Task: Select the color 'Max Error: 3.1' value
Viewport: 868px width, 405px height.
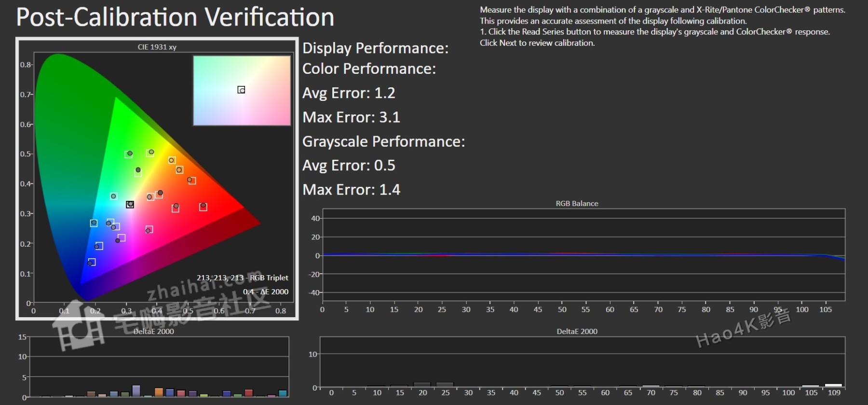Action: pos(351,117)
